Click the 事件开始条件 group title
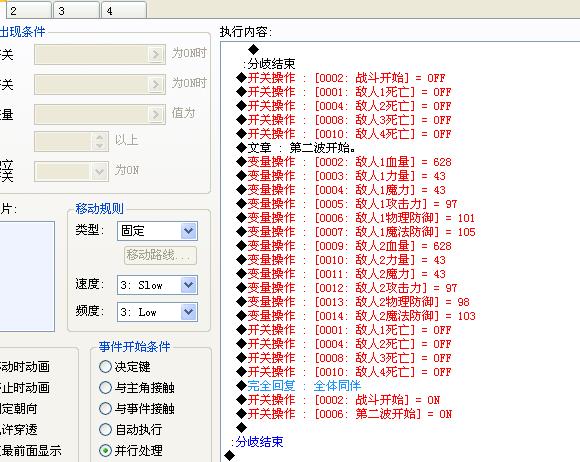The height and width of the screenshot is (462, 580). pos(135,347)
